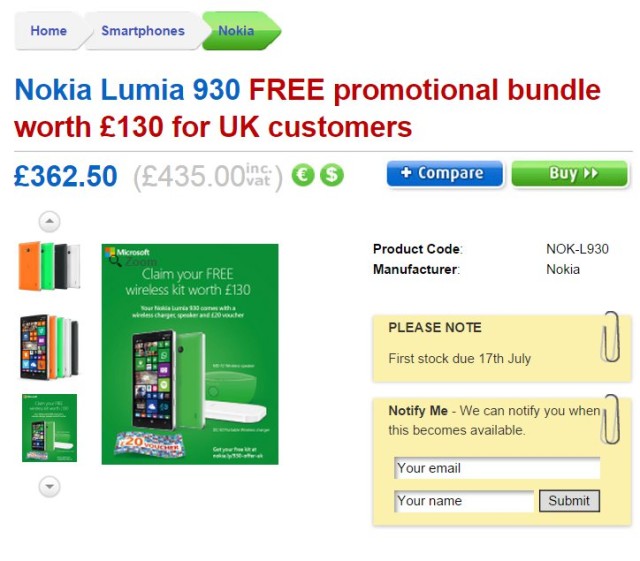Viewport: 640px width, 561px height.
Task: Open the Smartphones breadcrumb
Action: [x=143, y=31]
